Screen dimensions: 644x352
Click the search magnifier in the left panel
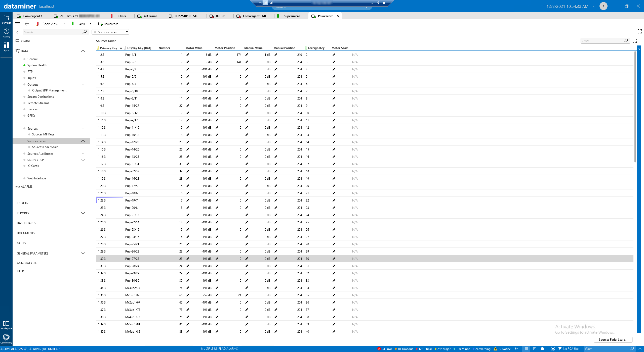pyautogui.click(x=85, y=32)
